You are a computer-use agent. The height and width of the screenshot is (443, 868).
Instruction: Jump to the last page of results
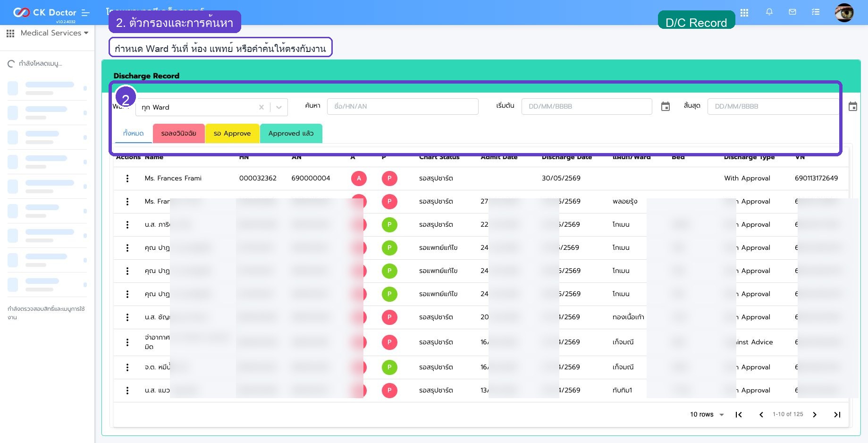[x=837, y=415]
